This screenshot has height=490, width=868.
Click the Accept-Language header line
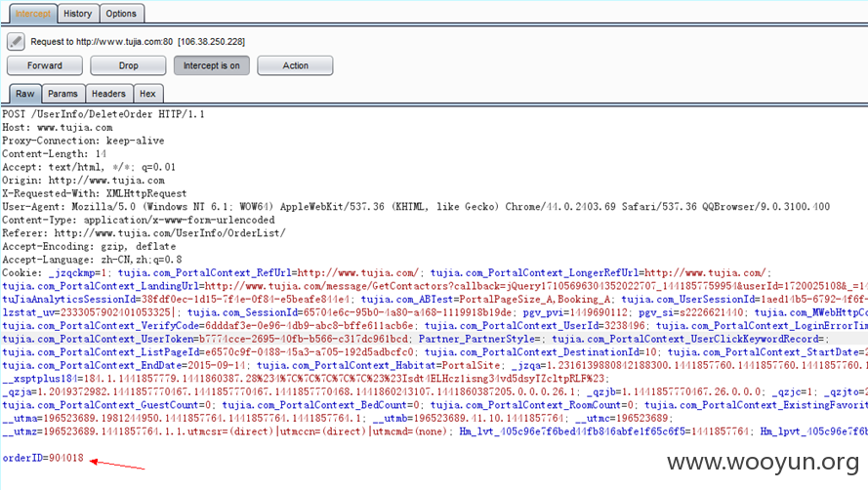(x=92, y=260)
